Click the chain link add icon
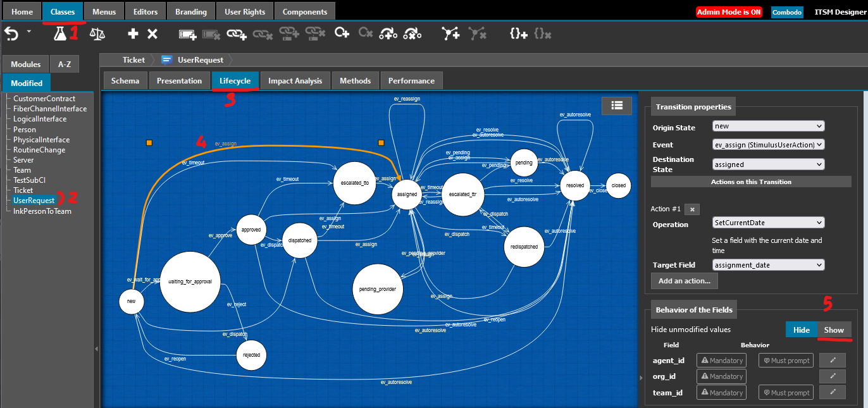This screenshot has height=408, width=868. coord(237,34)
